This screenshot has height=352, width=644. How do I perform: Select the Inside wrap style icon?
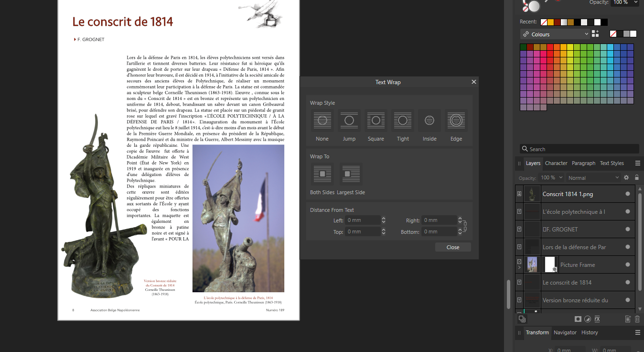429,121
